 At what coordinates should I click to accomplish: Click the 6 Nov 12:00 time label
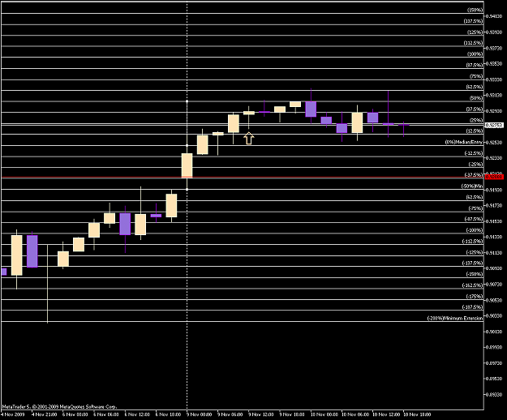[x=137, y=414]
